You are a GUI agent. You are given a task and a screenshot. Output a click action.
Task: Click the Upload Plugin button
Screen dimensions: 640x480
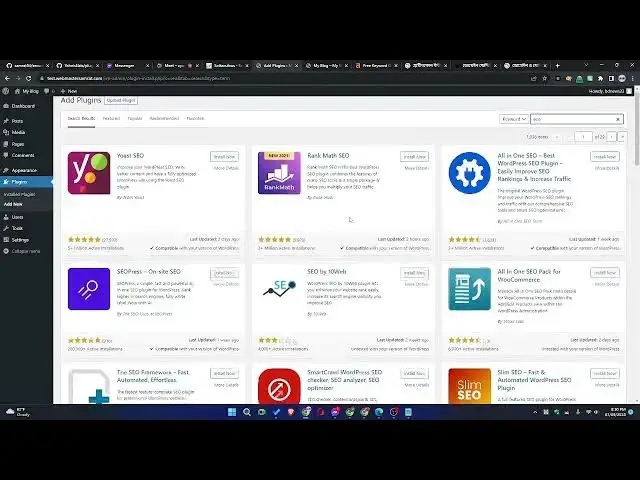121,100
